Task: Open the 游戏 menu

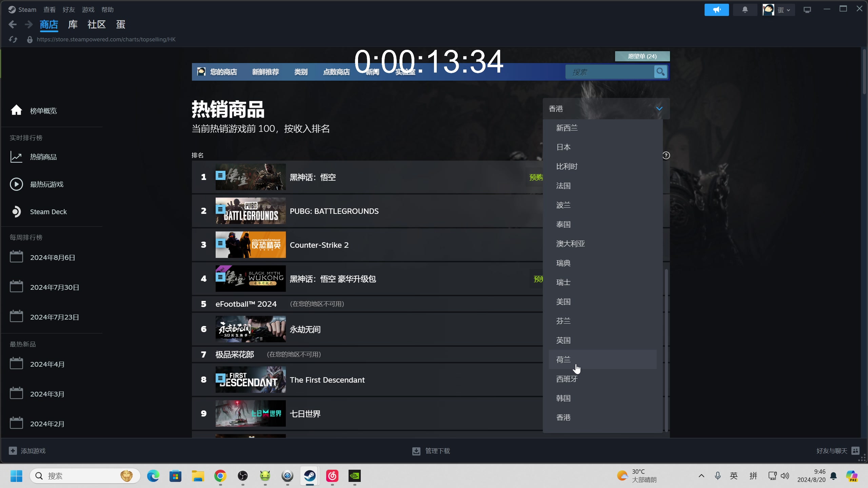Action: coord(88,10)
